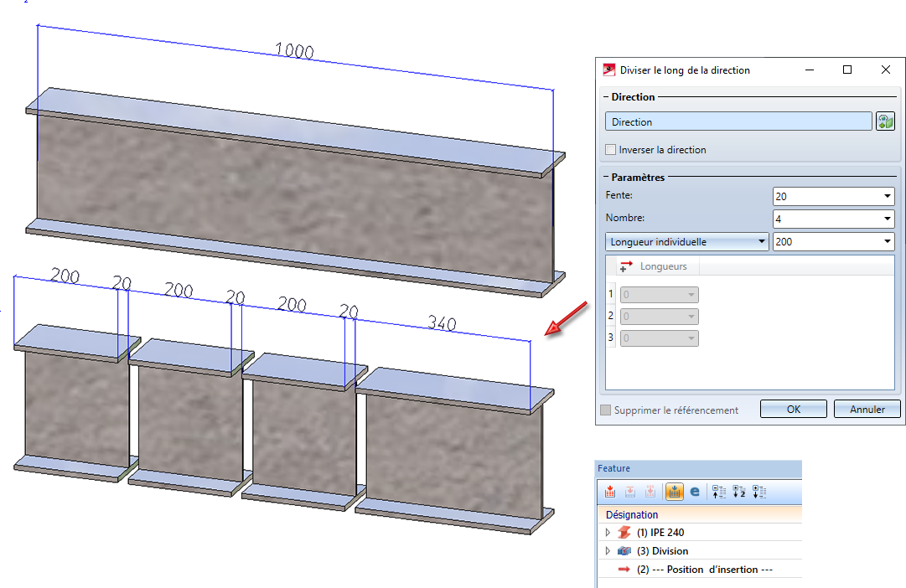Click the 1000 dimension text on upper beam
Screen dimensions: 906x588
pos(294,51)
